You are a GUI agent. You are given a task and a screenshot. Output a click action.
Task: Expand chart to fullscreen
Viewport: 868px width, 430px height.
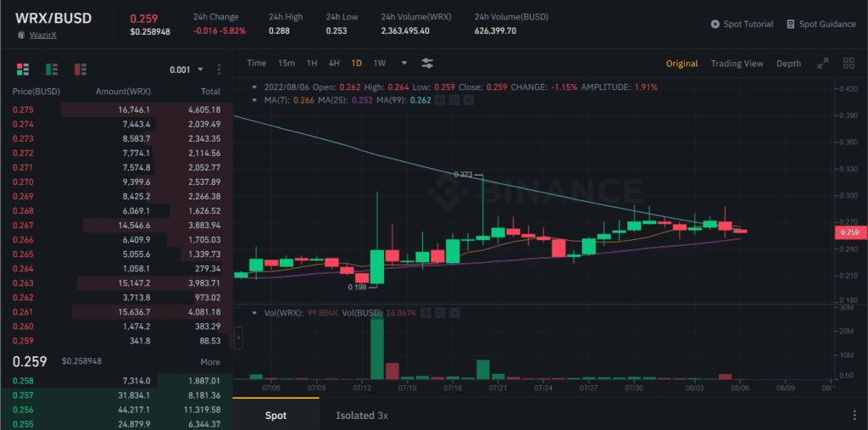click(x=823, y=63)
